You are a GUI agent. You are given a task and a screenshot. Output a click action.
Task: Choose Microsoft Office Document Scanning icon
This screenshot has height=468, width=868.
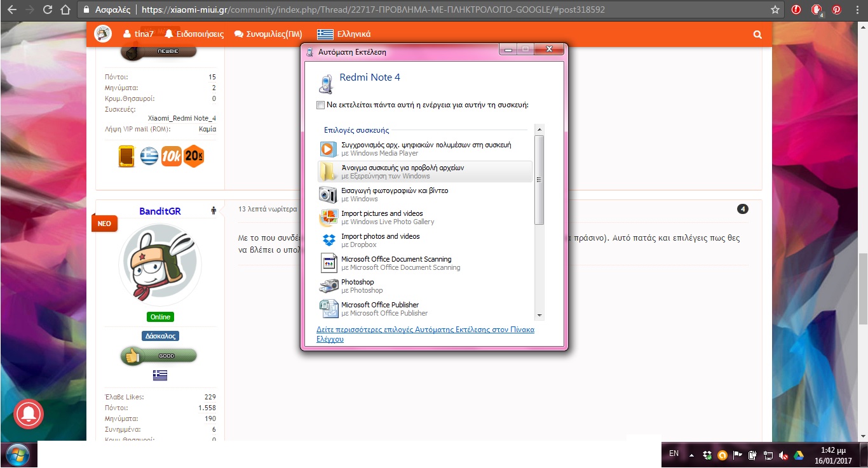tap(328, 264)
